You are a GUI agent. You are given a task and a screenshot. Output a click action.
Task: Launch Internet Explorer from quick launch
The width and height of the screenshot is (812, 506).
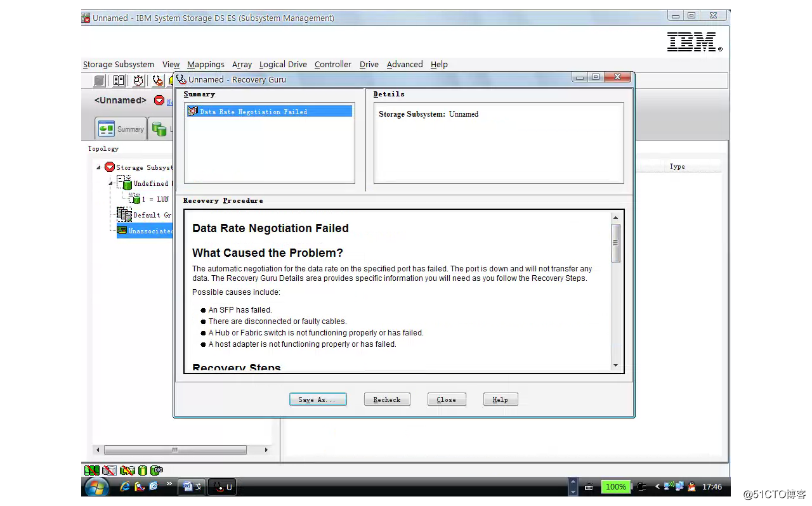click(x=125, y=486)
